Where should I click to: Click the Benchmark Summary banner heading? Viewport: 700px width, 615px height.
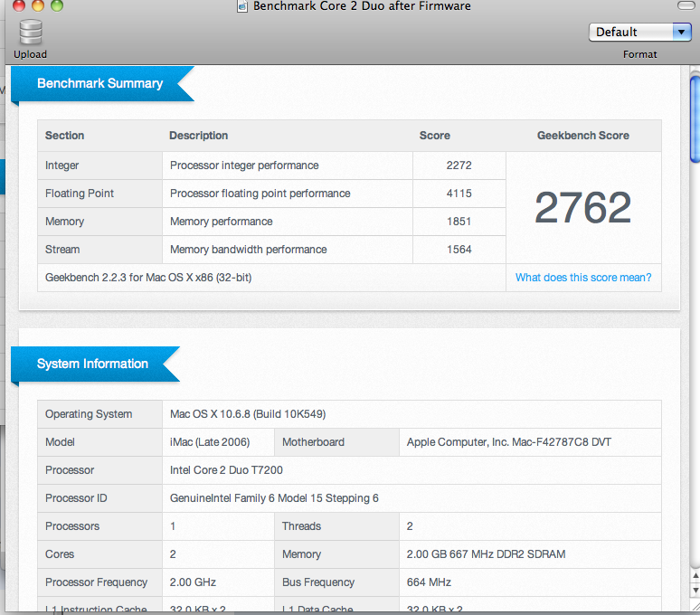click(x=100, y=83)
